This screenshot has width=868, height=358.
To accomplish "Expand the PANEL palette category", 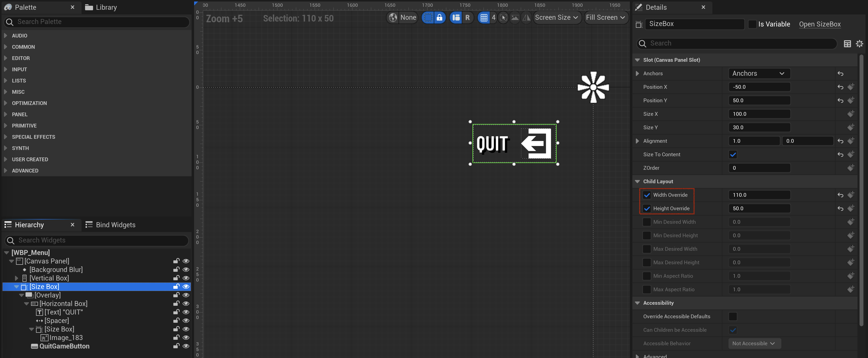I will click(x=6, y=114).
